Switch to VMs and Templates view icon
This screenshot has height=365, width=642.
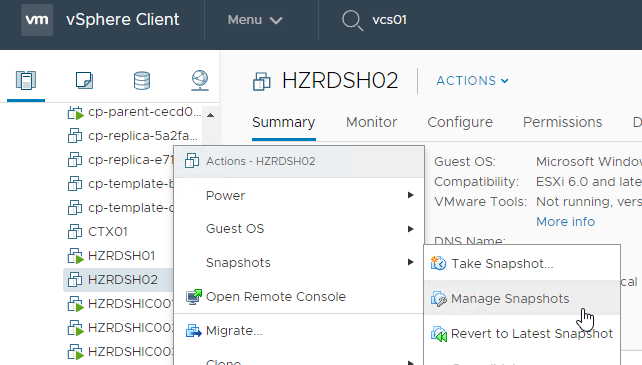(84, 80)
